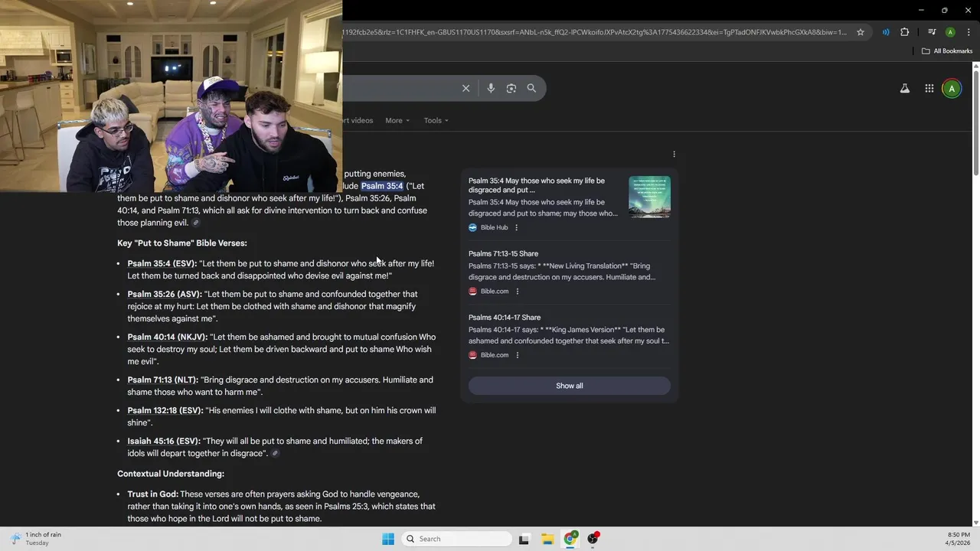980x551 pixels.
Task: Open the sources panel three-dot options
Action: [674, 155]
